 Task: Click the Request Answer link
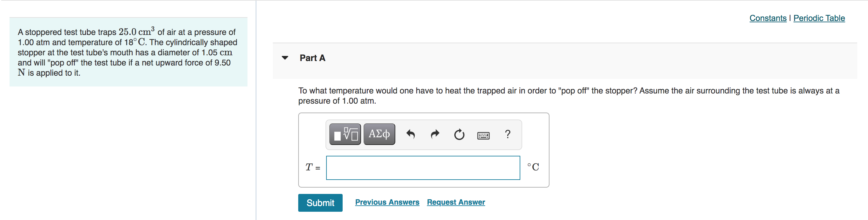456,202
